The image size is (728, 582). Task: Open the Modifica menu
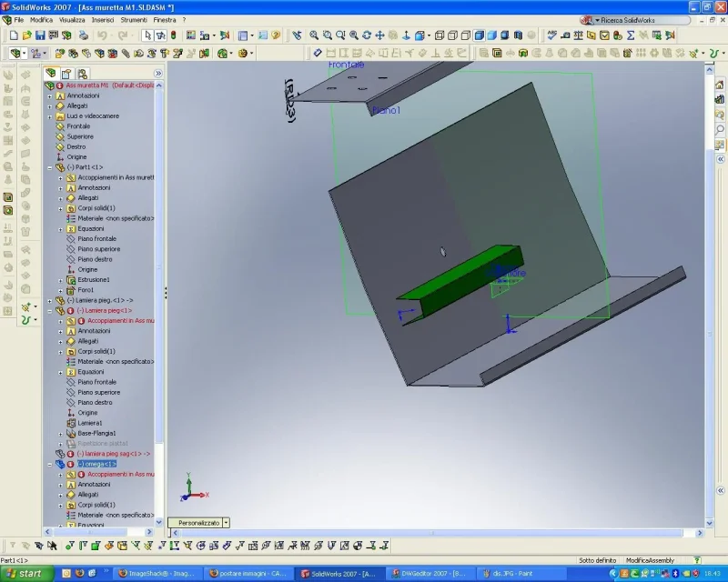click(41, 20)
